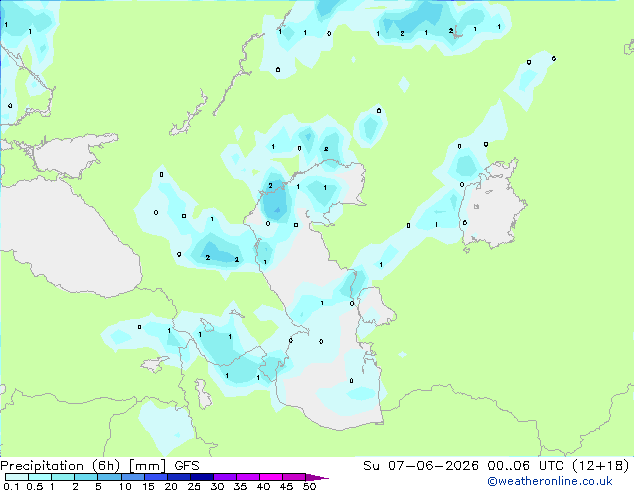Click the above-50 mm arrow at legend end
The width and height of the screenshot is (634, 490).
317,477
